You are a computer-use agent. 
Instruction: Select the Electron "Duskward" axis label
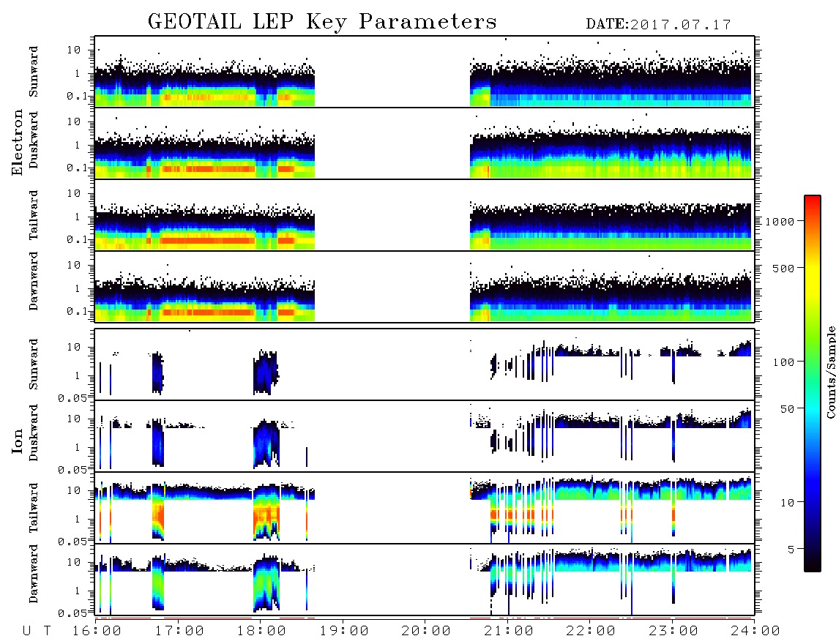click(33, 141)
